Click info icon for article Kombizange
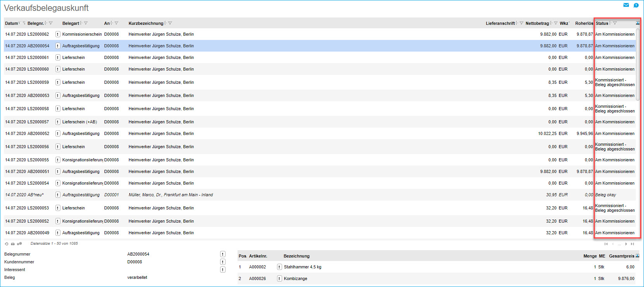The height and width of the screenshot is (287, 644). pyautogui.click(x=279, y=278)
